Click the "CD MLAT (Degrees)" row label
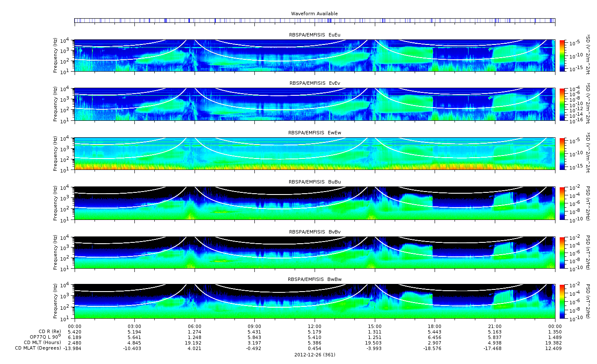The height and width of the screenshot is (364, 597). coord(39,348)
